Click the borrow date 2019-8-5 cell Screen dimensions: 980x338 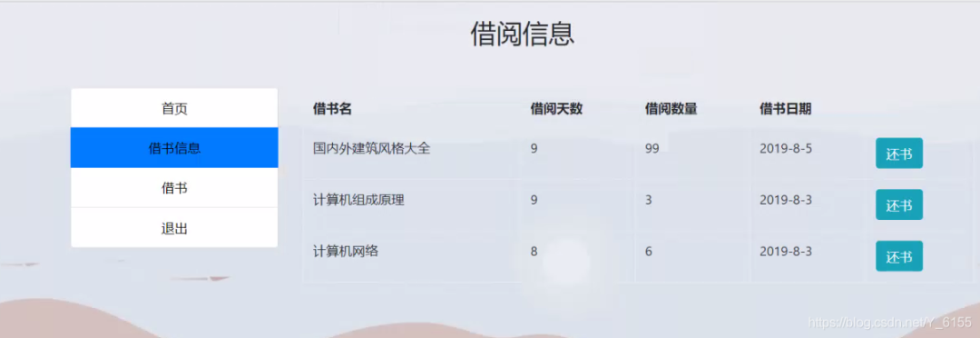pyautogui.click(x=786, y=149)
